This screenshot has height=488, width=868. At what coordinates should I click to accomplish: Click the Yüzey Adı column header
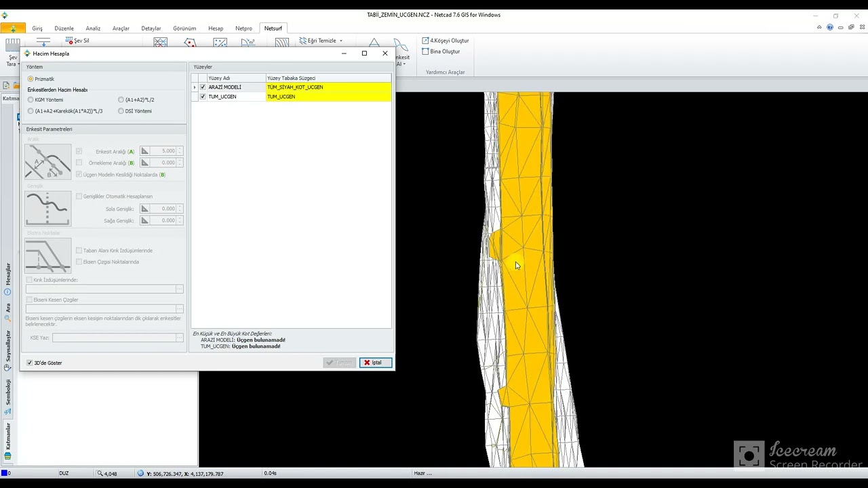pyautogui.click(x=236, y=78)
